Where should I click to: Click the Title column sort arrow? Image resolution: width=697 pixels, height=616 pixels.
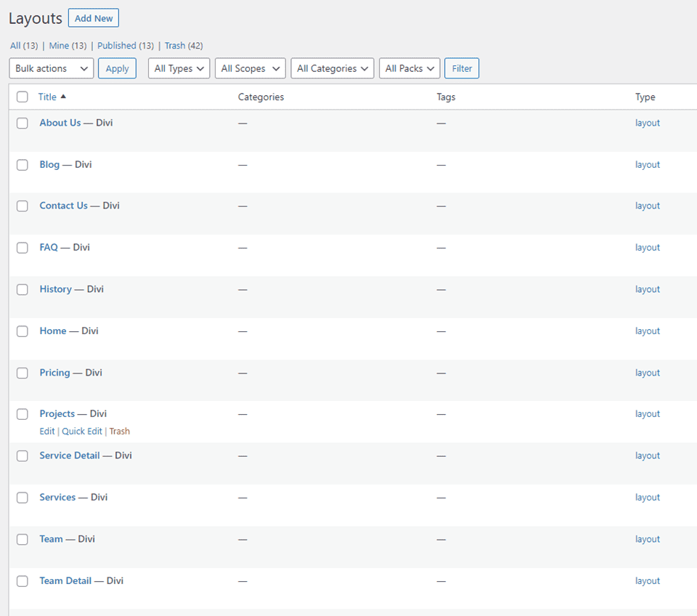coord(63,97)
